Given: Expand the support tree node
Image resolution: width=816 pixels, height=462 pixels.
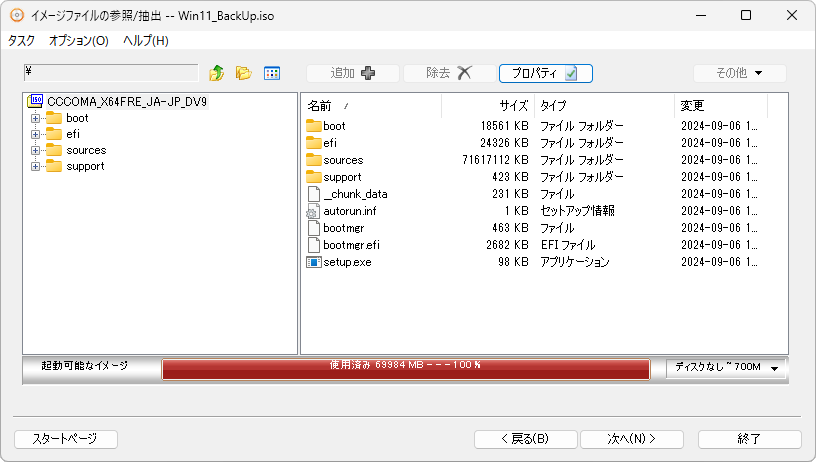Looking at the screenshot, I should (x=35, y=166).
